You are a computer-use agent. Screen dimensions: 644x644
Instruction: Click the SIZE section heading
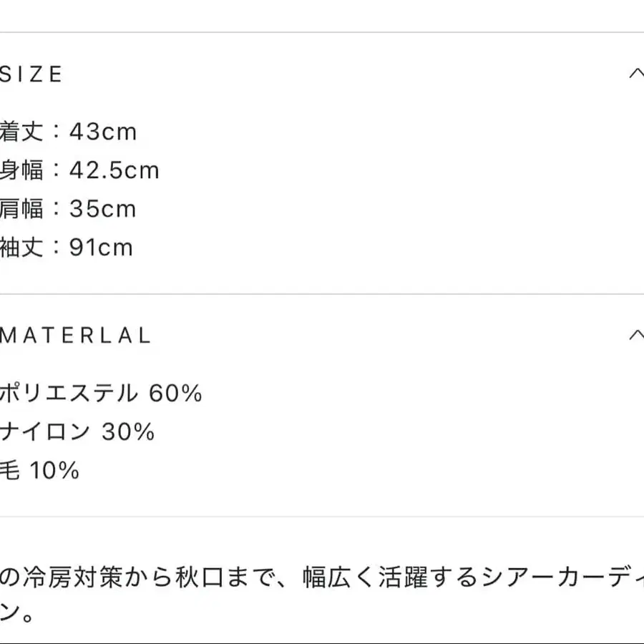coord(32,74)
